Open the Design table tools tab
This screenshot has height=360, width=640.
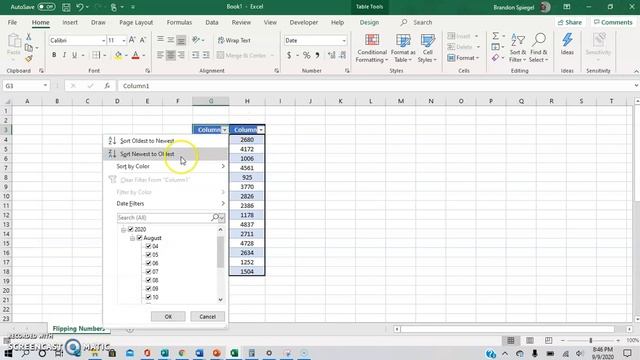[369, 22]
